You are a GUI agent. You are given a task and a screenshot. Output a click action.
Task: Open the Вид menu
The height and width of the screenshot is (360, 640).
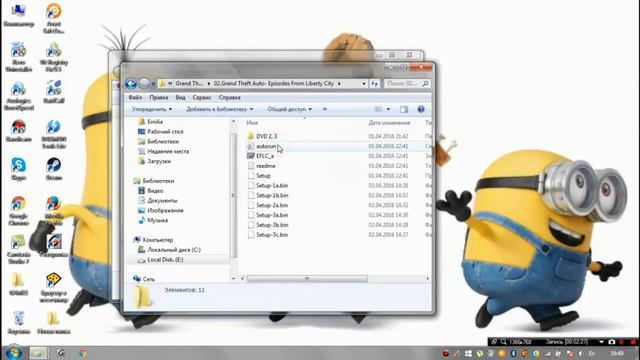coord(180,98)
